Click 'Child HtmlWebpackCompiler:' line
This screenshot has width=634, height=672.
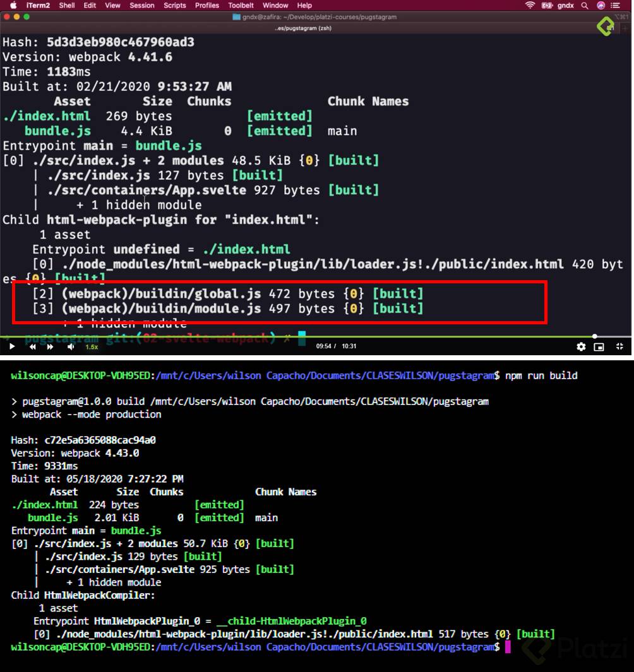83,595
